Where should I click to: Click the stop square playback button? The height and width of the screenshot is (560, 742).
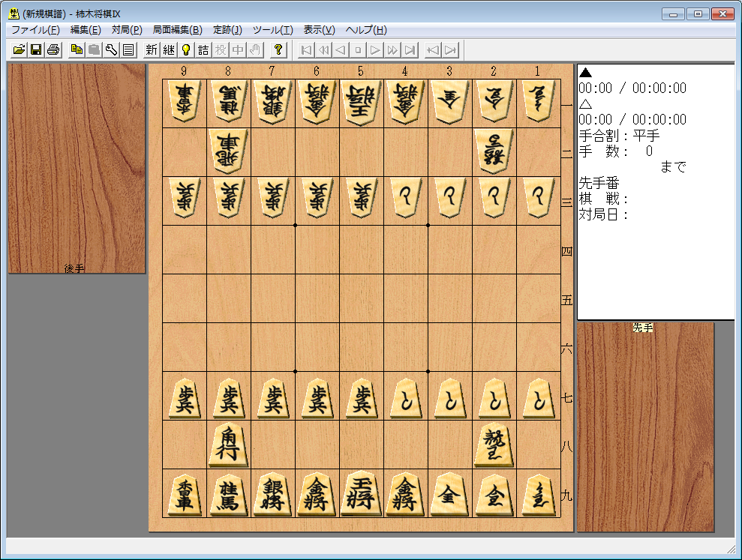[x=358, y=49]
